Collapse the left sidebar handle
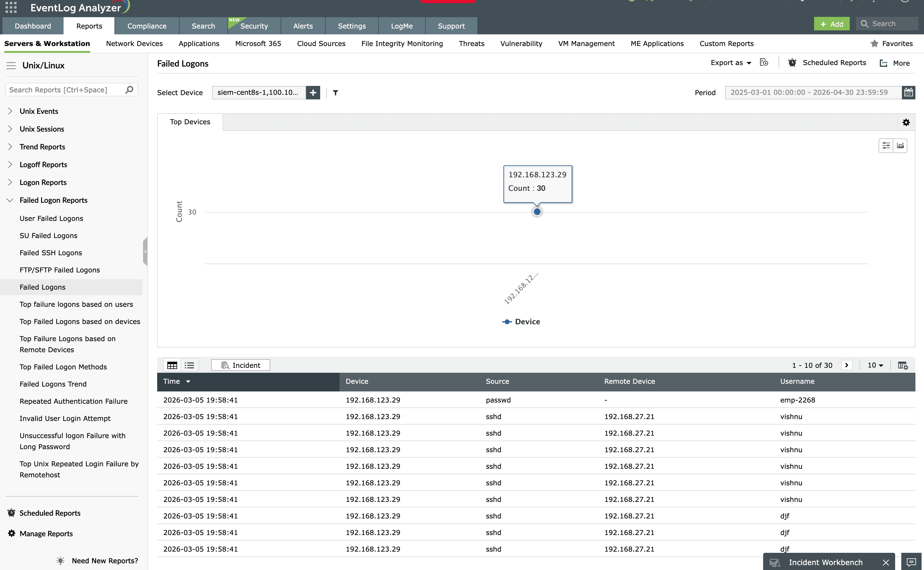This screenshot has width=924, height=570. click(145, 252)
